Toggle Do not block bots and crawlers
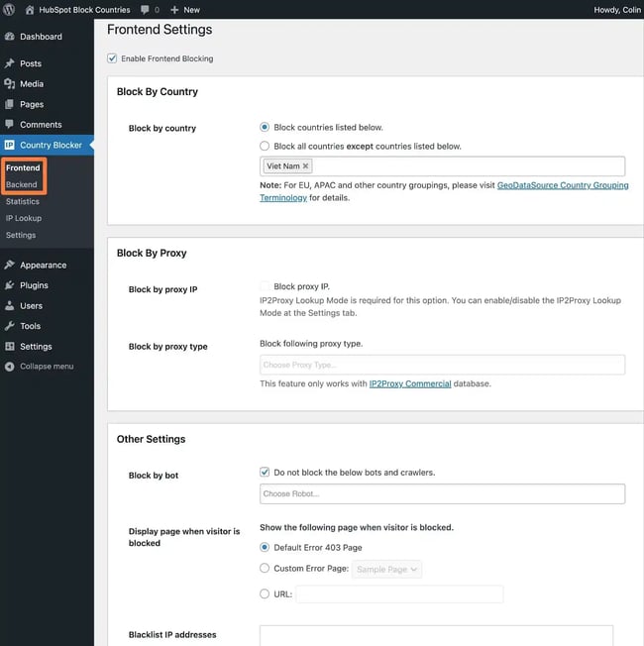 pos(265,473)
